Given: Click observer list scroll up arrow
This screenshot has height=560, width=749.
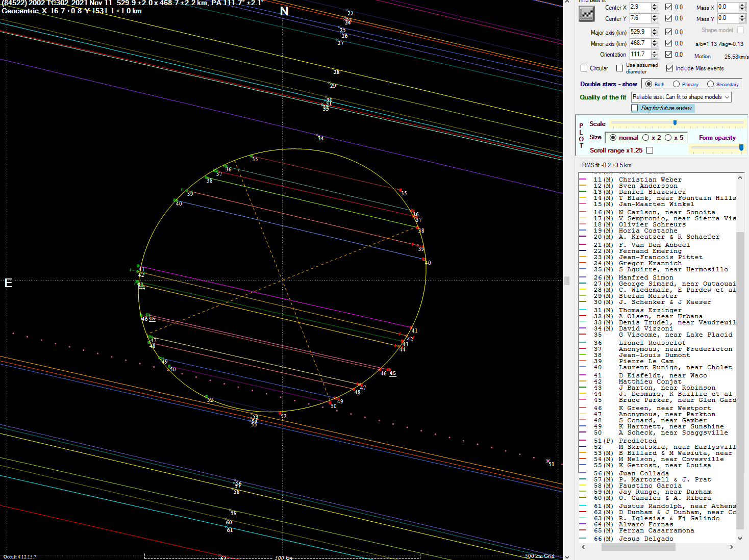Looking at the screenshot, I should pos(740,177).
